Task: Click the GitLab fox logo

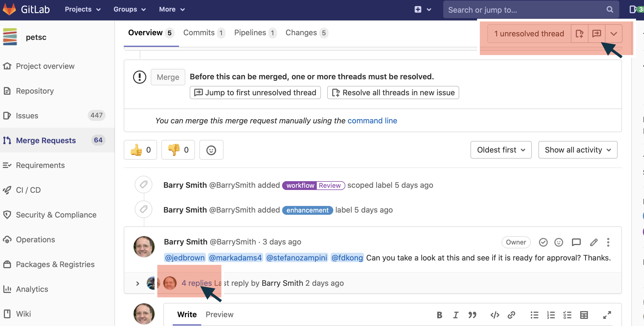Action: [x=9, y=9]
